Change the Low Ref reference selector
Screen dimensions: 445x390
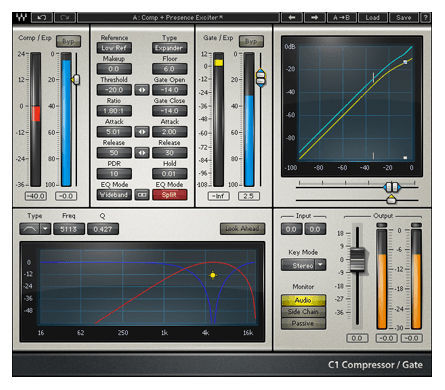click(x=114, y=48)
